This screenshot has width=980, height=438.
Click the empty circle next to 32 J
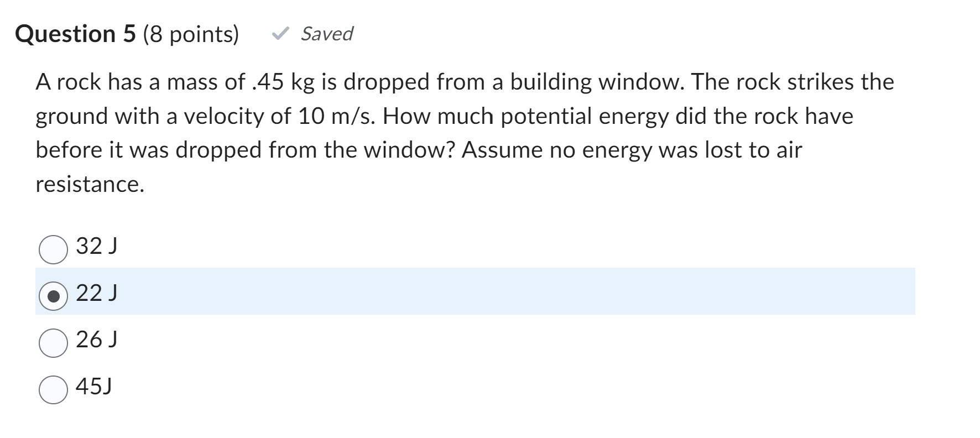point(53,249)
